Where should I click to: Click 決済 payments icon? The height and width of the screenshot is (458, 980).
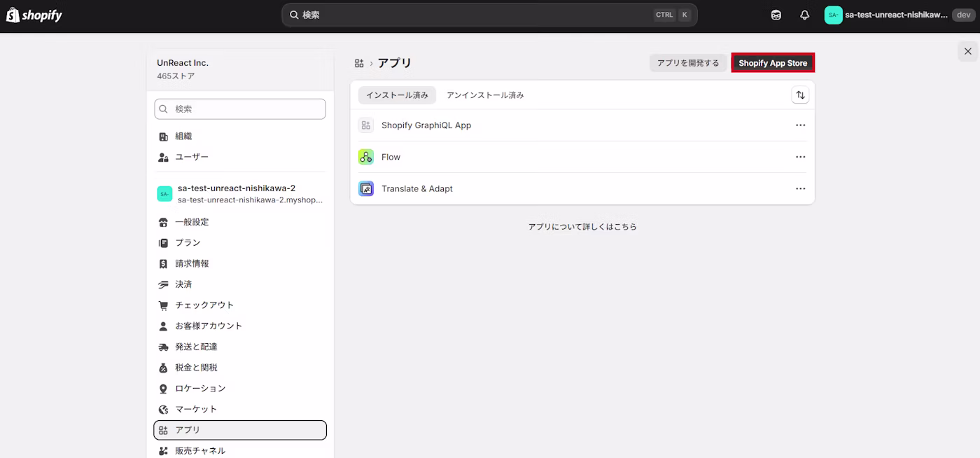[x=163, y=284]
